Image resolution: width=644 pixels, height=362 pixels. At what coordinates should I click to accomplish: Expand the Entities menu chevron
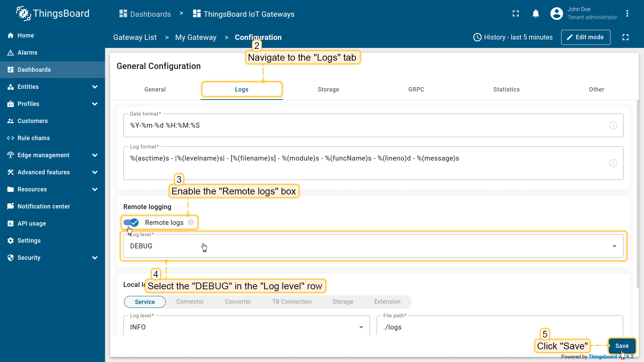tap(95, 87)
